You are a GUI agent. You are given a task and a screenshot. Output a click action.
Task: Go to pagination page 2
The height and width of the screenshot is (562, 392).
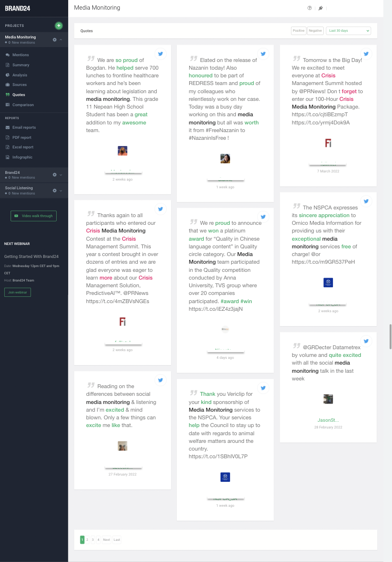coord(87,540)
